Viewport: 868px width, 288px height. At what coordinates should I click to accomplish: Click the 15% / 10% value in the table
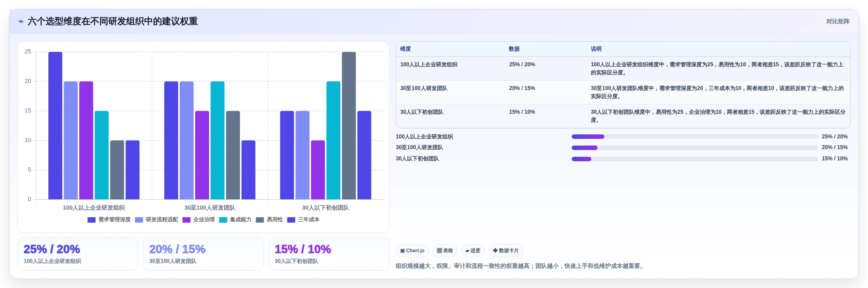522,112
